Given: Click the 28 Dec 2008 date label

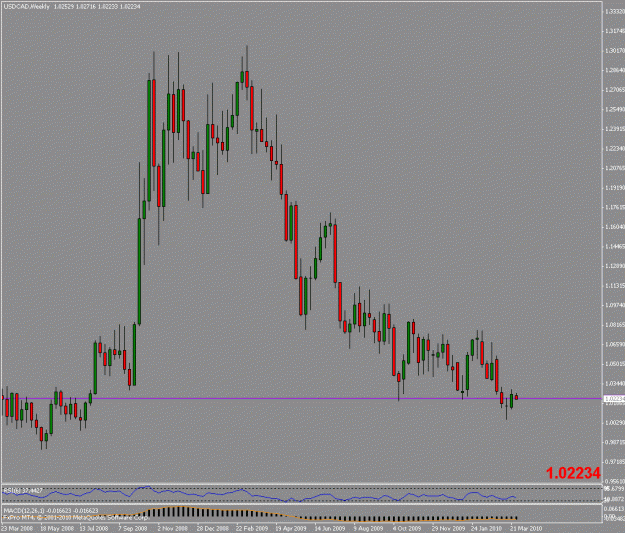Looking at the screenshot, I should click(213, 529).
